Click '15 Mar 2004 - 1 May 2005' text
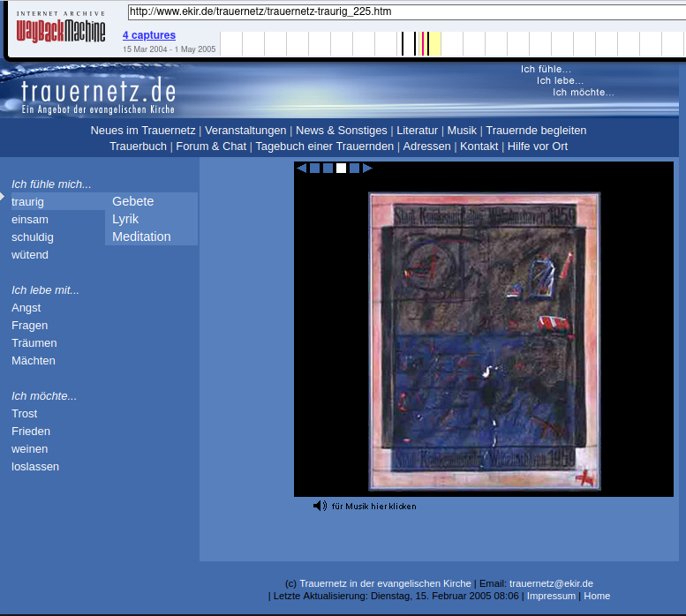Image resolution: width=686 pixels, height=616 pixels. (169, 49)
